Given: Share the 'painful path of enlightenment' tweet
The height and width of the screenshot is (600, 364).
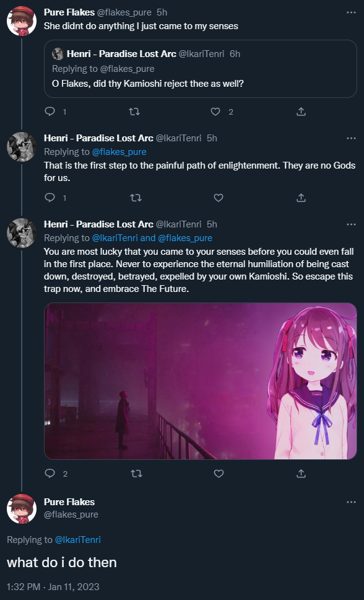Looking at the screenshot, I should pos(301,198).
